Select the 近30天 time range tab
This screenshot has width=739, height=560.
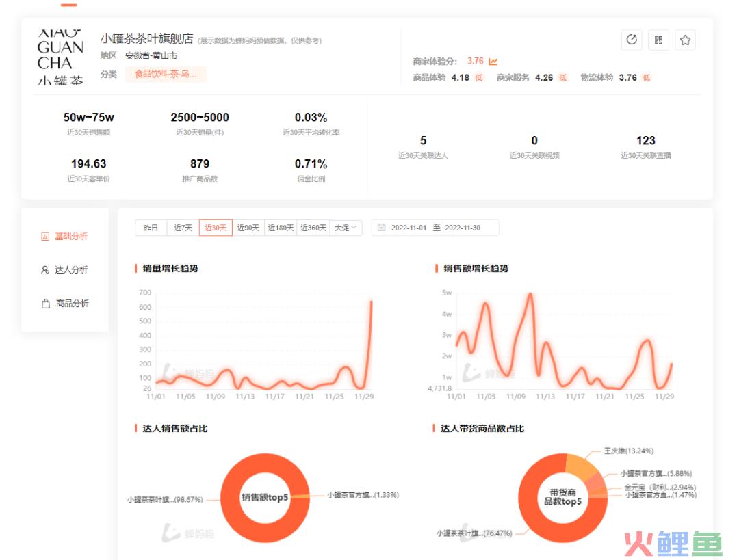tap(216, 228)
